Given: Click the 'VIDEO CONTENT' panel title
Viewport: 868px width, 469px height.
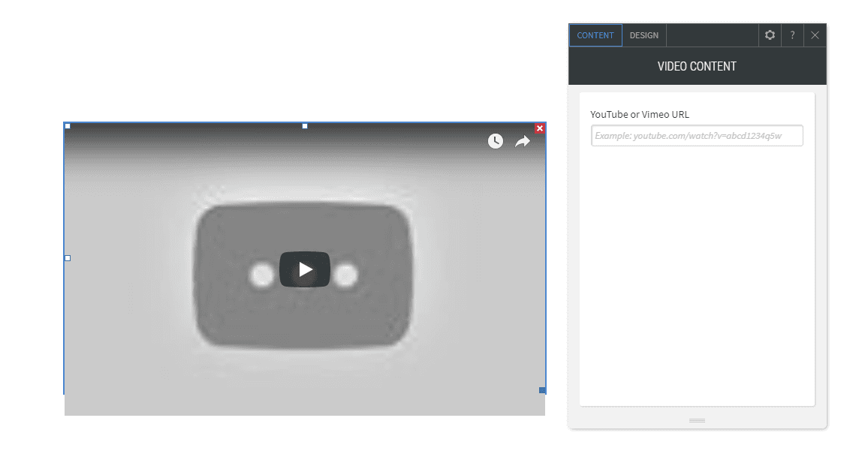Looking at the screenshot, I should point(697,66).
